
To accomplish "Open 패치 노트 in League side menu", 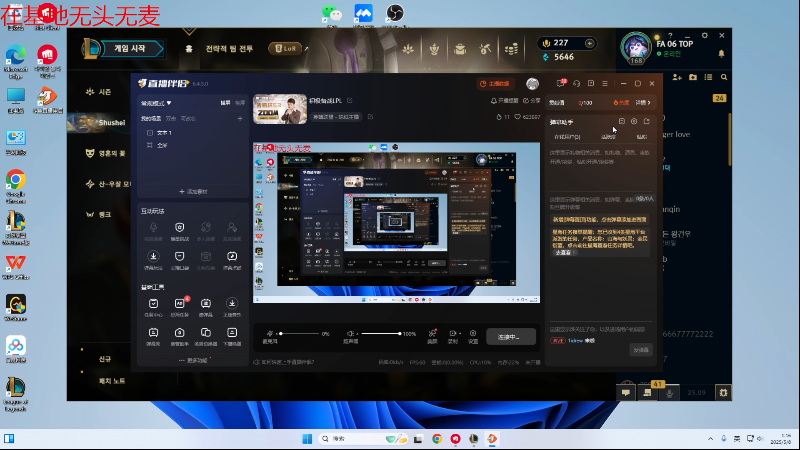I will 112,381.
